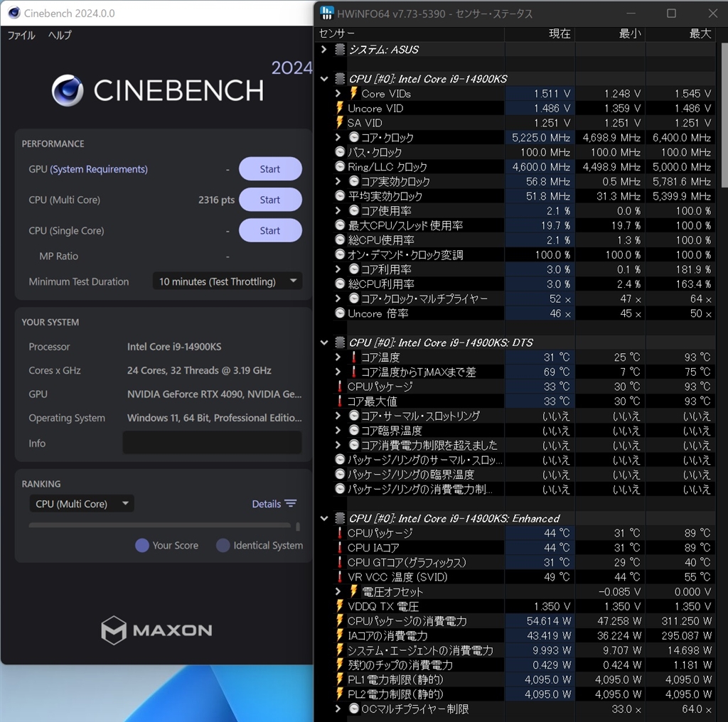Open the CPU (Multi Core) ranking dropdown

point(82,504)
